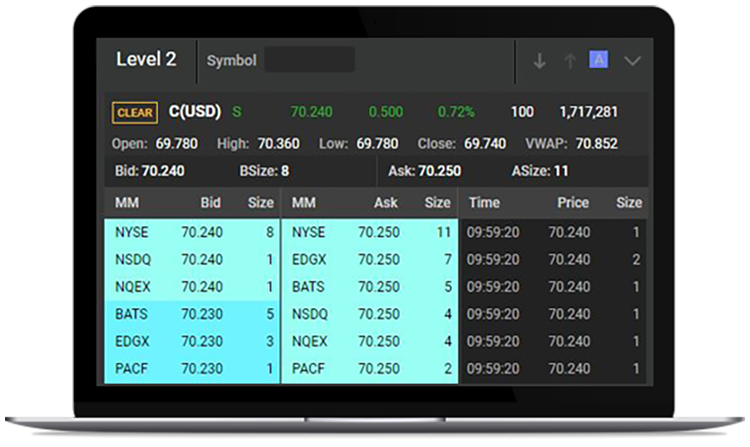Select the NYSE bid row at 70.240
750x447 pixels.
click(192, 233)
